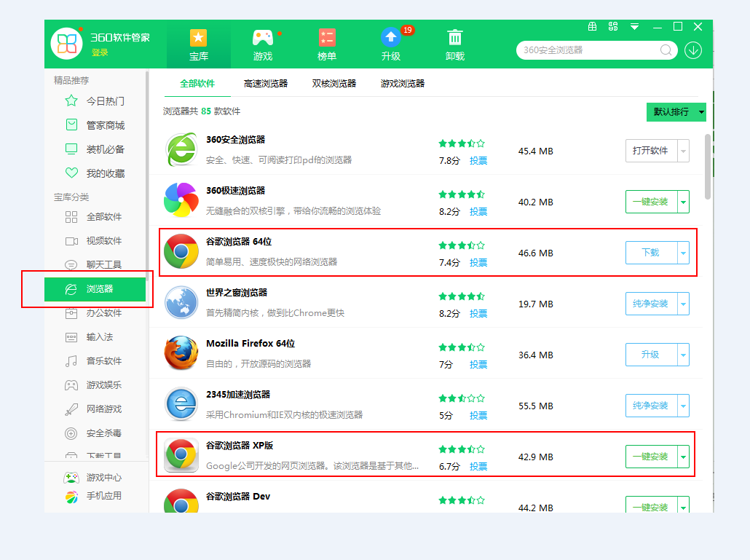Expand options arrow beside 打开软件
Screen dimensions: 750x560
point(683,151)
